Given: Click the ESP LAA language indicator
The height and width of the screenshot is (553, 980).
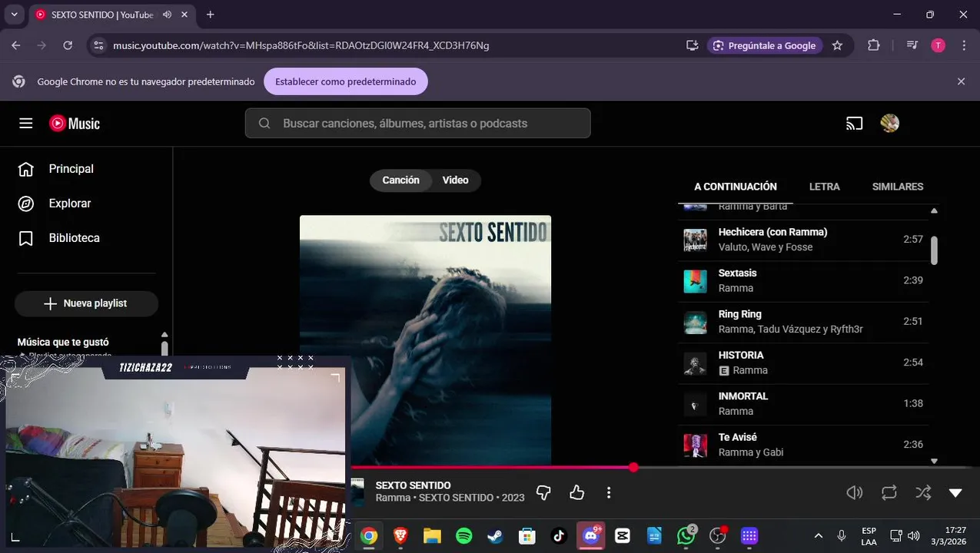Looking at the screenshot, I should point(869,536).
